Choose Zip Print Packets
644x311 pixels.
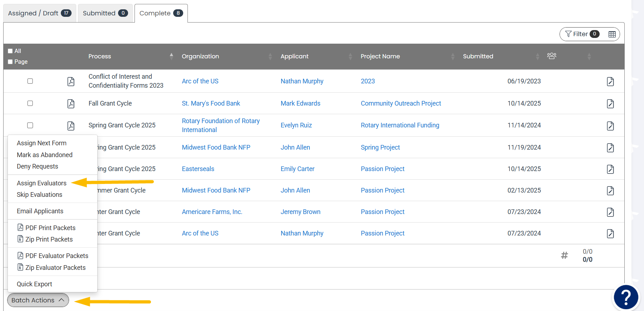pyautogui.click(x=45, y=239)
